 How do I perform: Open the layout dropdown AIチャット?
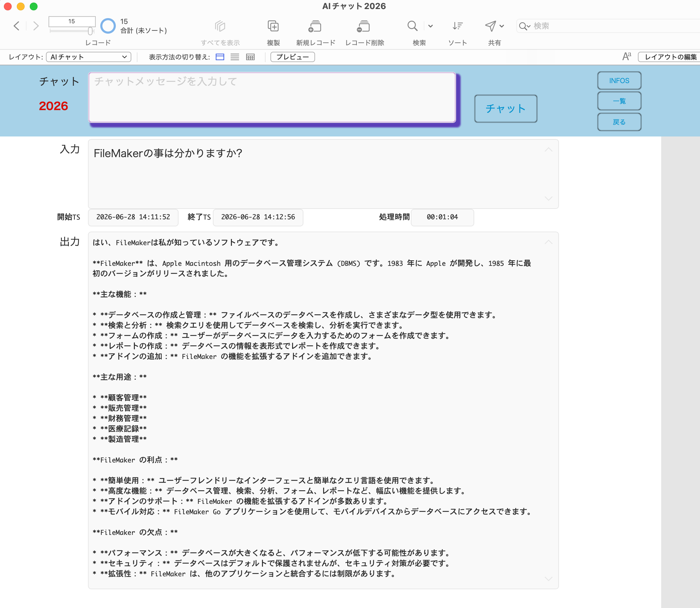pos(89,57)
